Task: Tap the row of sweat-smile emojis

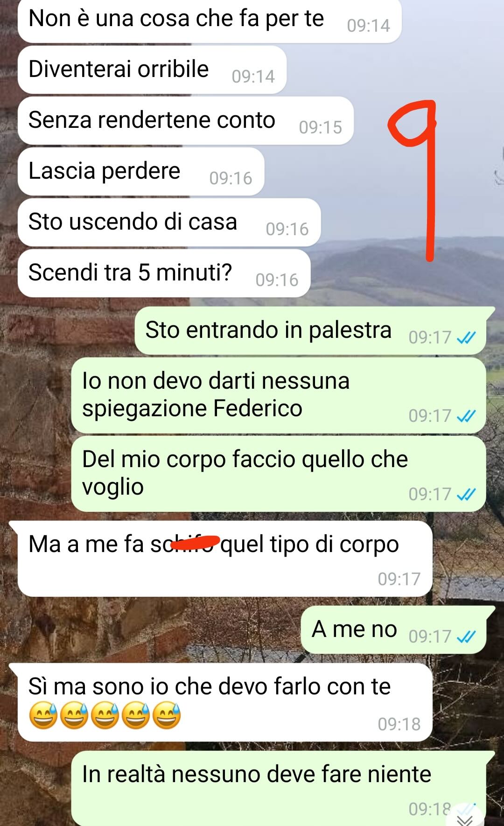Action: click(x=105, y=715)
